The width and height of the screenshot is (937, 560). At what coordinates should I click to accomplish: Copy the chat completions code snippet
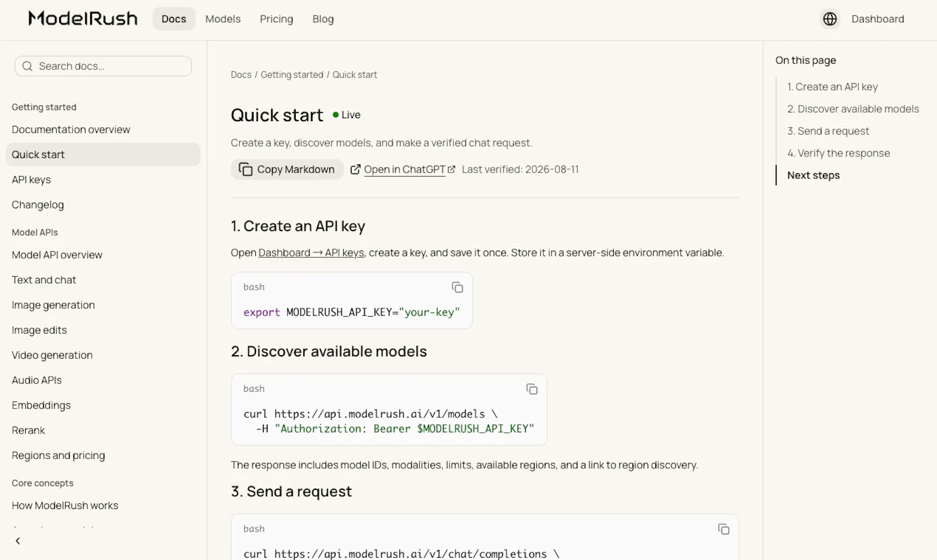point(724,529)
